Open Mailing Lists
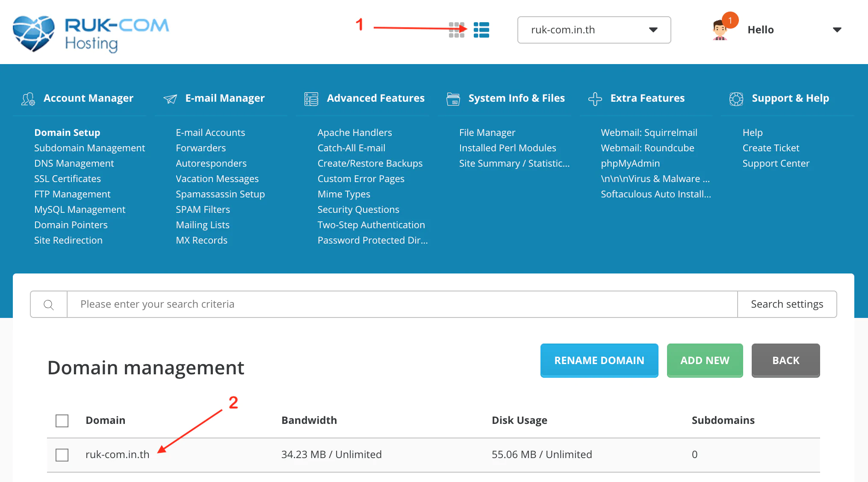 (203, 225)
